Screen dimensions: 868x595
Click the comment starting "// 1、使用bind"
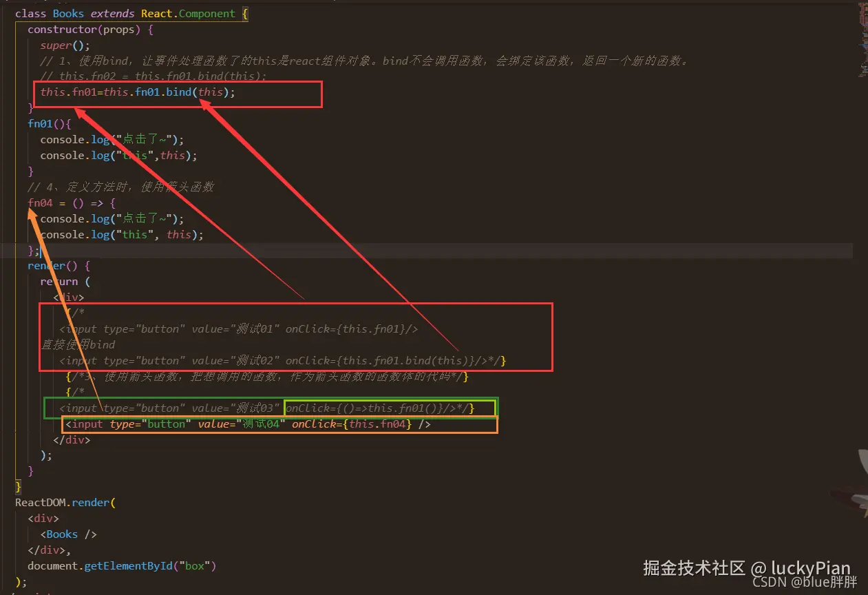pyautogui.click(x=364, y=61)
